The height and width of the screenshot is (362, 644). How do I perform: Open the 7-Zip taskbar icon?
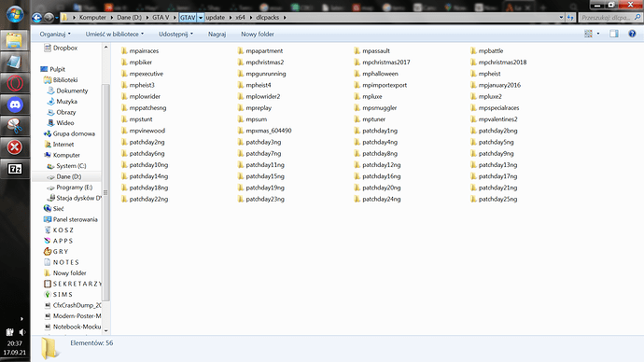pos(15,169)
